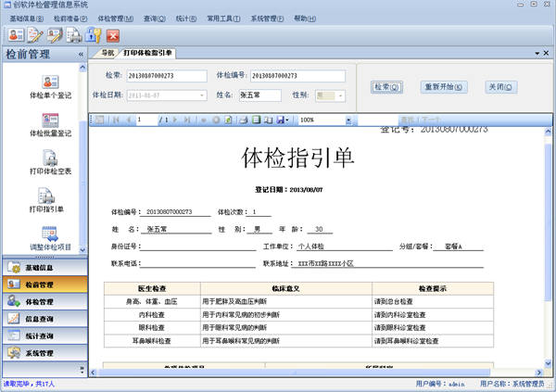556x392 pixels.
Task: Open the 帮助(H) menu
Action: (305, 19)
